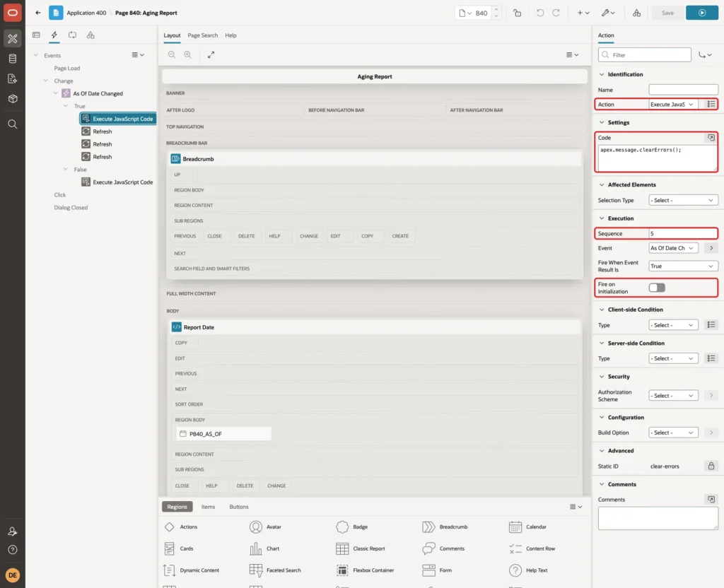Open the Selection Type dropdown
This screenshot has height=588, width=724.
point(683,200)
